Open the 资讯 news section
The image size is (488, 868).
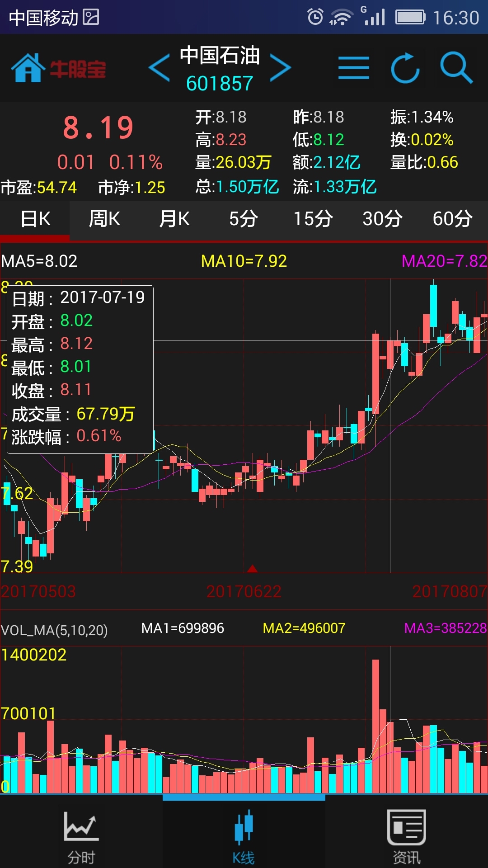point(406,836)
